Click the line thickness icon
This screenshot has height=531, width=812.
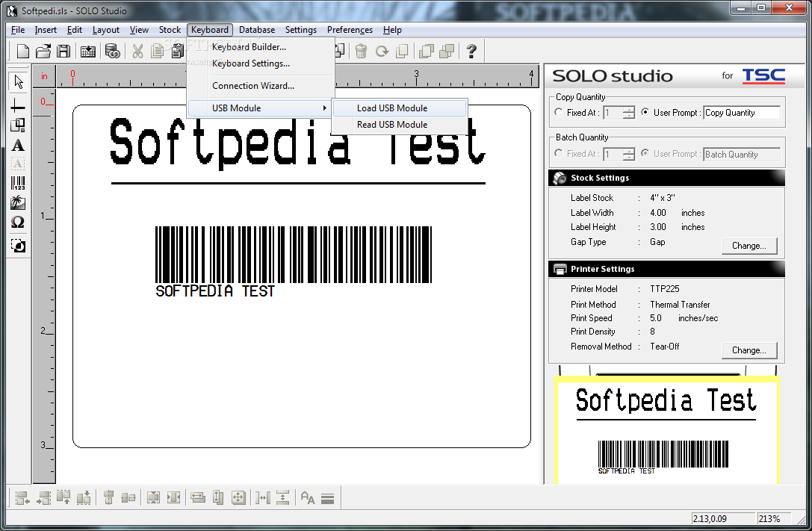[x=327, y=498]
